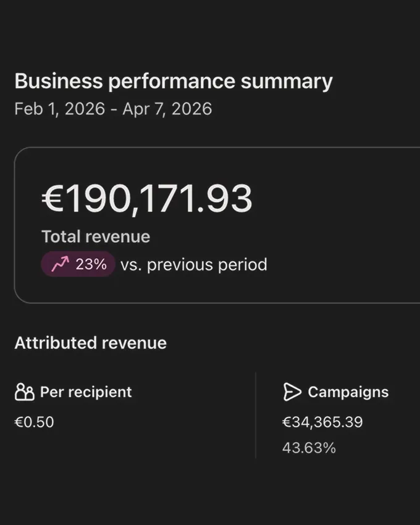Click the pink trend arrow inside the 23% badge
The width and height of the screenshot is (420, 525).
[x=59, y=264]
